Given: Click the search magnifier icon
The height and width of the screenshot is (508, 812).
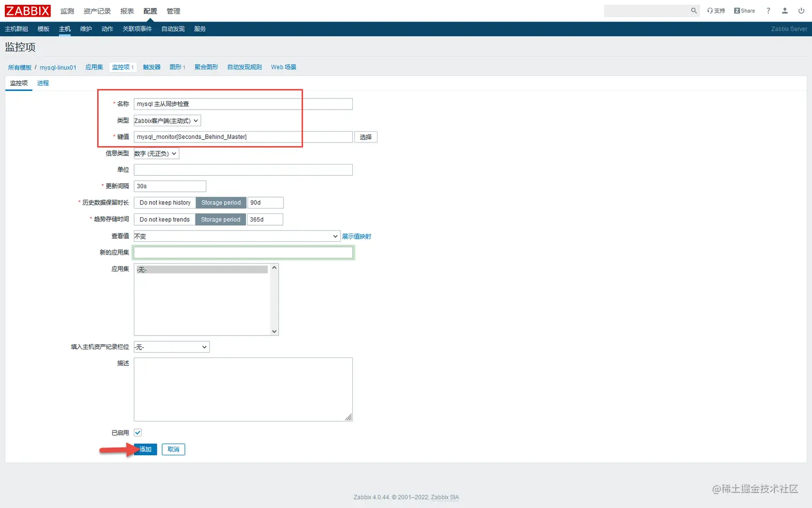Looking at the screenshot, I should (694, 11).
